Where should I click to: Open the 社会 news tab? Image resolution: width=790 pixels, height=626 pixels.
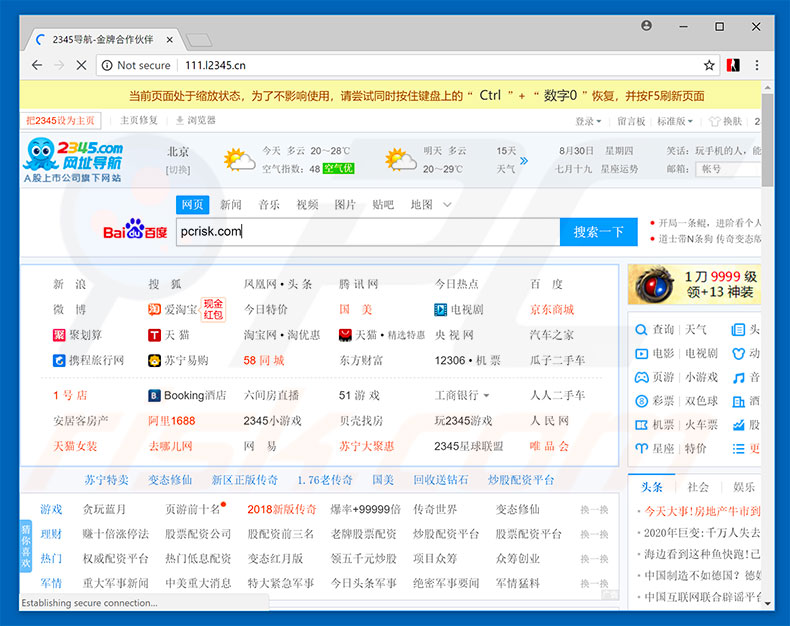point(698,487)
